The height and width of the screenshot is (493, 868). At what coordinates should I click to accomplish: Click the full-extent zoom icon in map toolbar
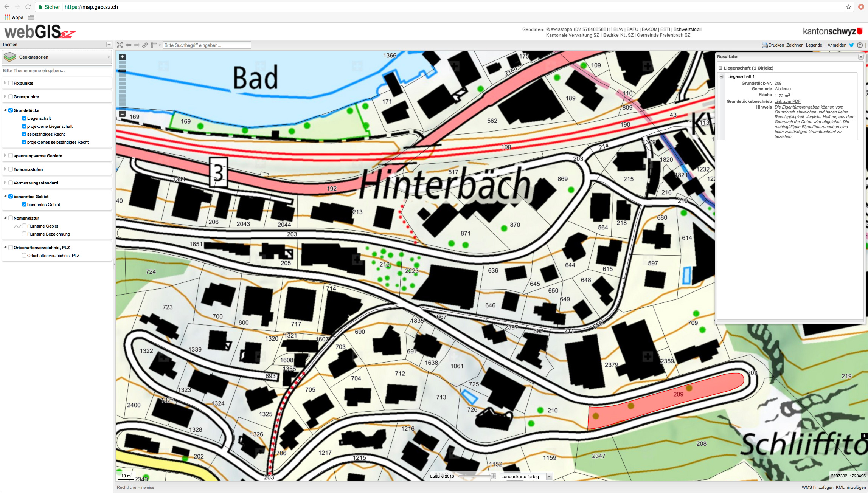120,45
